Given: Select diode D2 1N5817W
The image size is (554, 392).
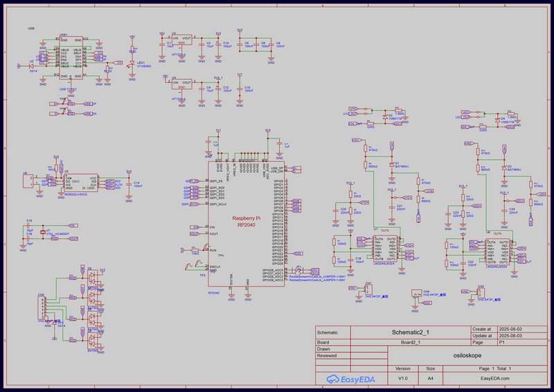Looking at the screenshot, I should tap(385, 116).
